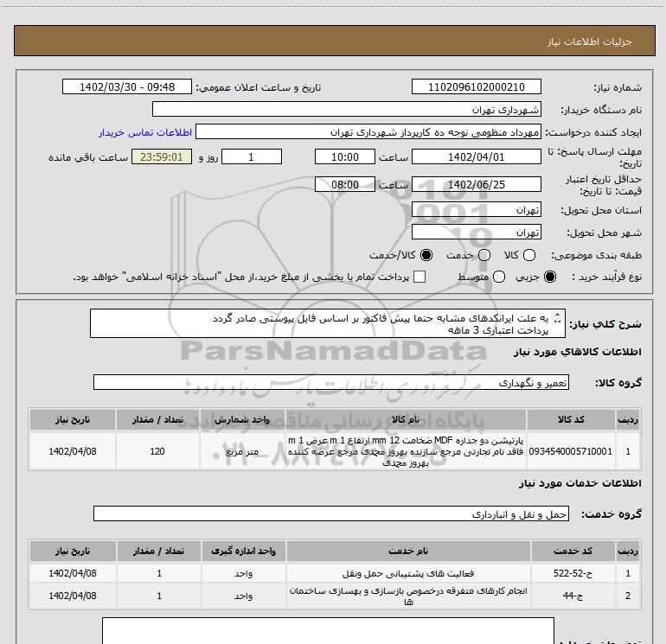Click the اطلاعات خدمات مورد نیاز section heading

[580, 483]
